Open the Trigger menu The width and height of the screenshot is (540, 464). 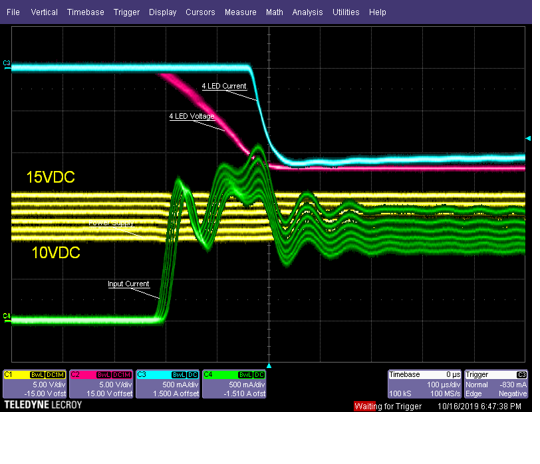click(x=126, y=12)
